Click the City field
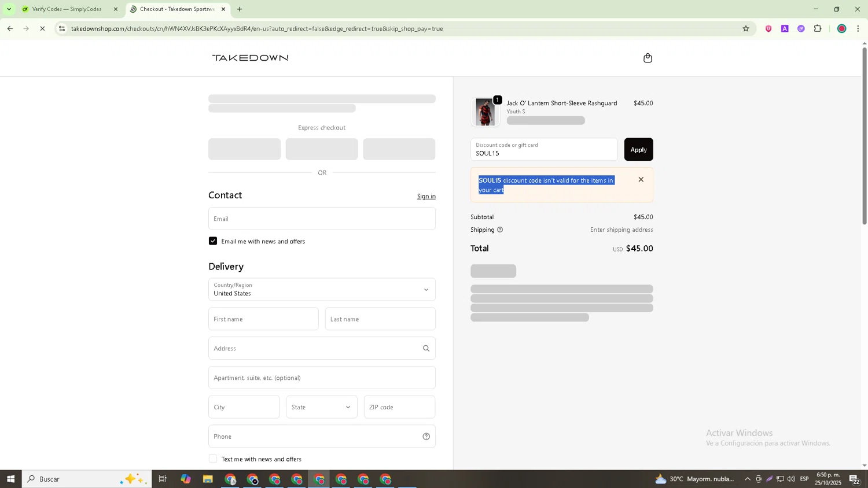The width and height of the screenshot is (868, 488). pos(244,407)
